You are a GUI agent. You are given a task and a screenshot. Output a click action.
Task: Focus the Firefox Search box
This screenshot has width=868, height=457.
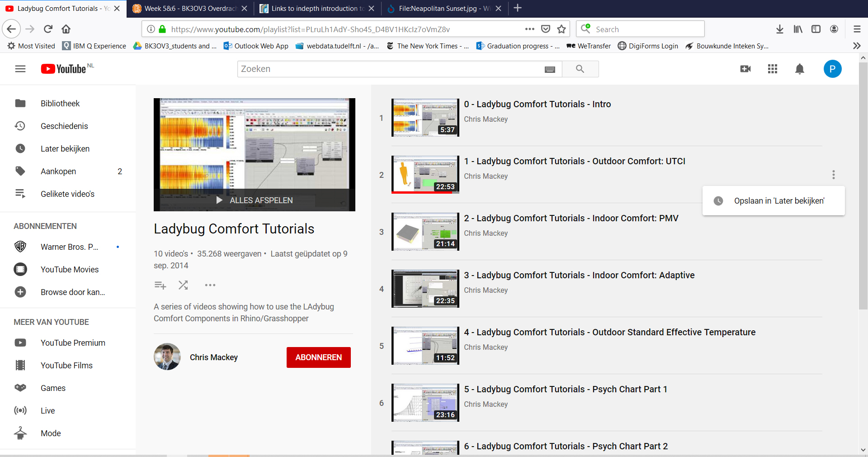640,29
